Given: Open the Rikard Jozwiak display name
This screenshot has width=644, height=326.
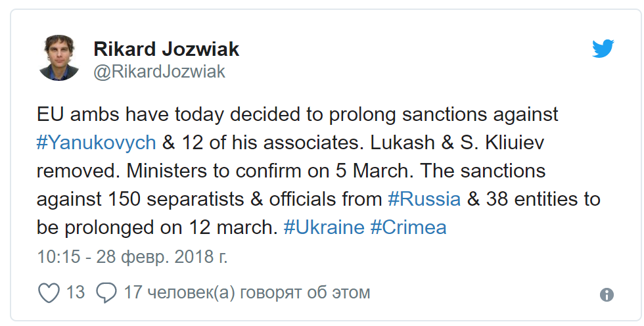Looking at the screenshot, I should coord(166,49).
